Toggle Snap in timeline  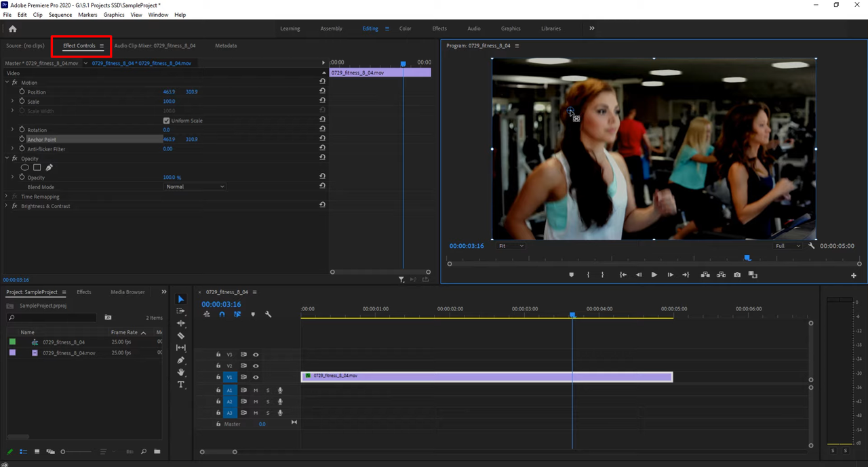222,314
